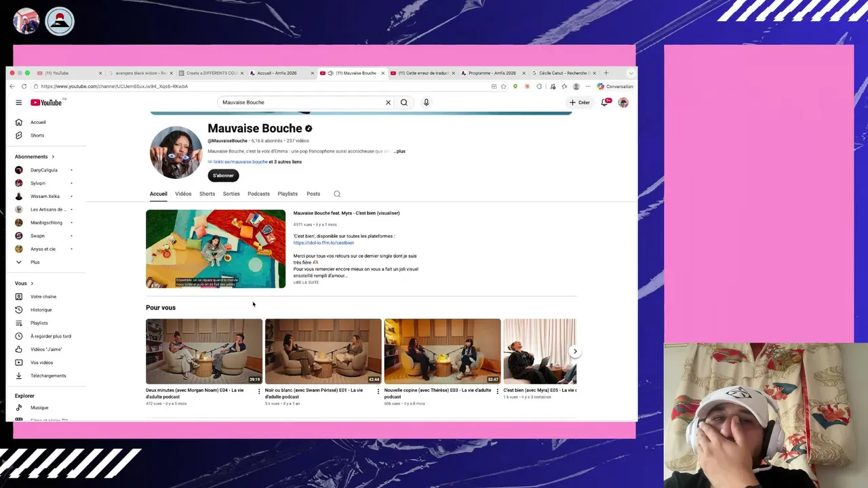The height and width of the screenshot is (488, 868).
Task: Expand video description with LIRE LA SUITE
Action: pos(306,283)
